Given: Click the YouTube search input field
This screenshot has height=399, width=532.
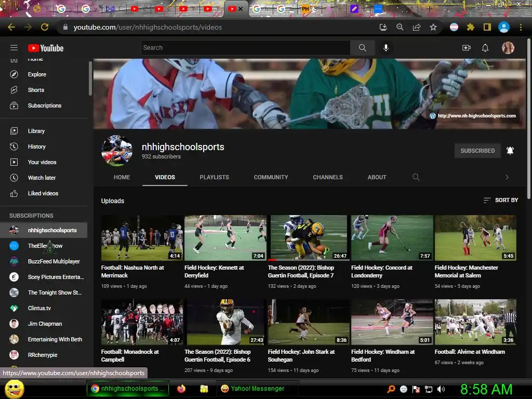Looking at the screenshot, I should click(246, 48).
